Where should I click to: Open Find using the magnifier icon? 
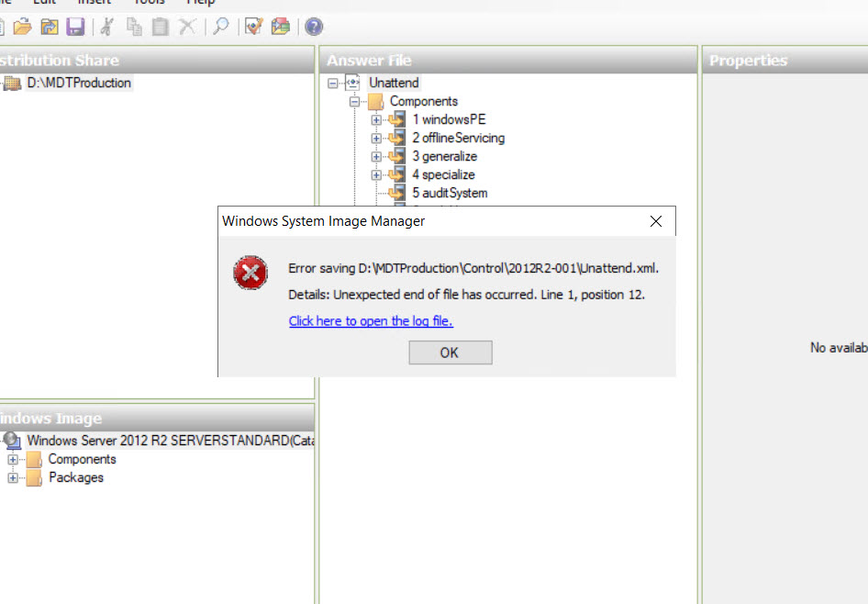(220, 27)
